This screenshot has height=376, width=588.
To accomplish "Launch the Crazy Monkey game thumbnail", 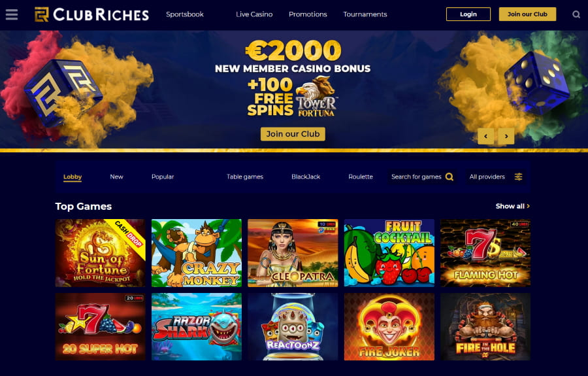I will [197, 253].
